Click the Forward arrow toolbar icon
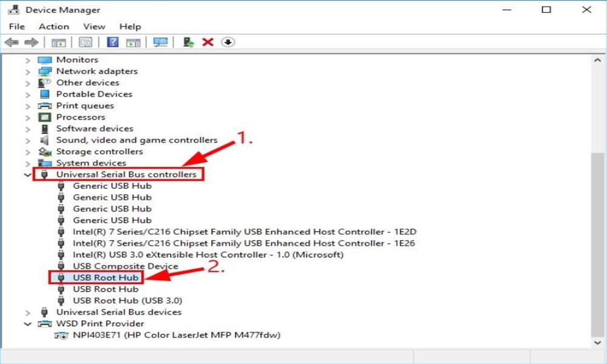The height and width of the screenshot is (364, 607). pos(32,42)
